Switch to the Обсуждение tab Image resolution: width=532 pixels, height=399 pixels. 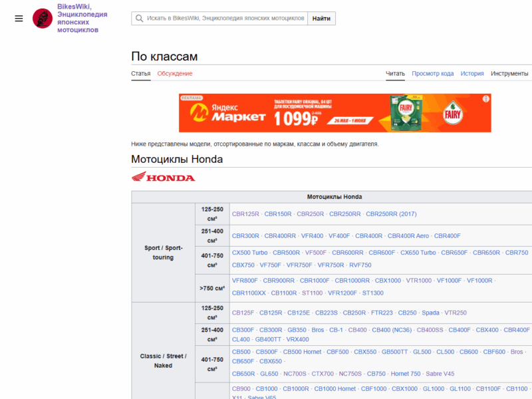coord(175,74)
